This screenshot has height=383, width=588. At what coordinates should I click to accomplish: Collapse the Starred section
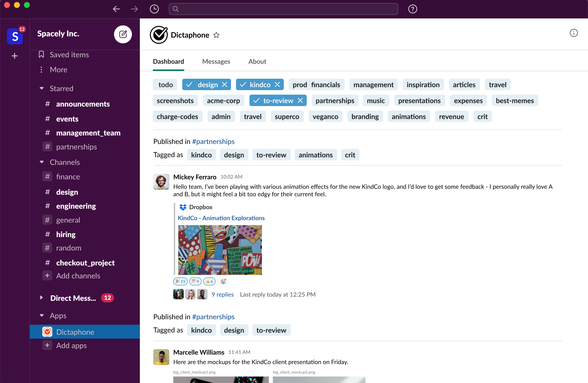[x=42, y=88]
